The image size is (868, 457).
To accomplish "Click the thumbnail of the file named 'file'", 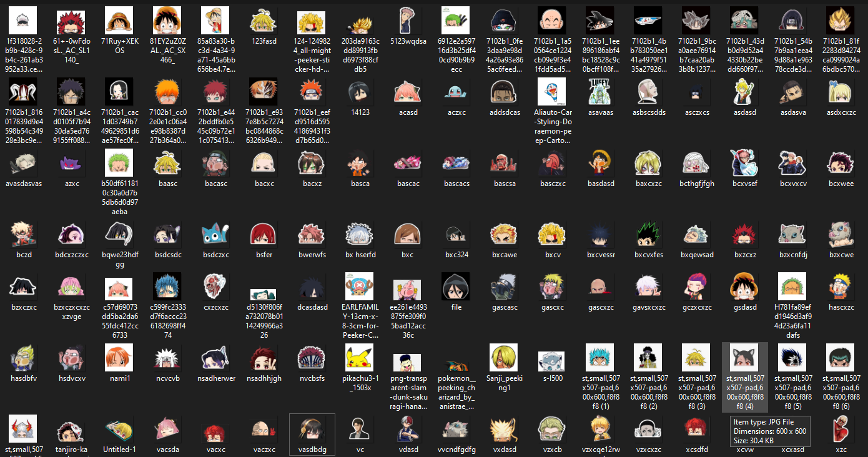I will [455, 287].
